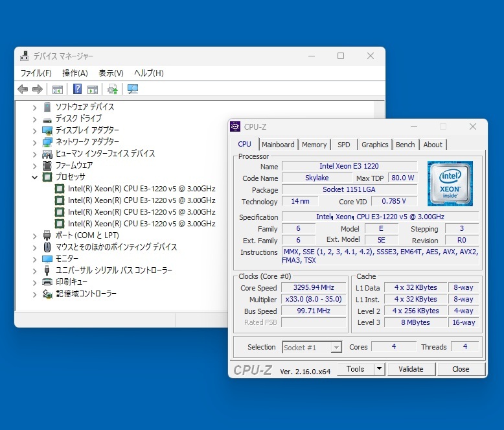Screen dimensions: 504x430
Task: Click the blue Help question mark icon
Action: click(77, 90)
